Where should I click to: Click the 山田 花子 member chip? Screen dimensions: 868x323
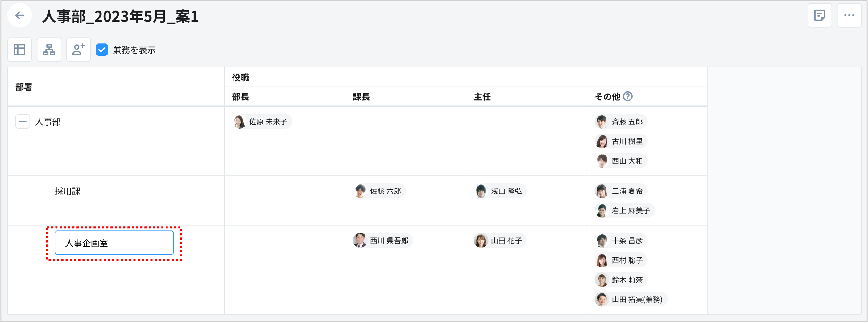click(499, 240)
